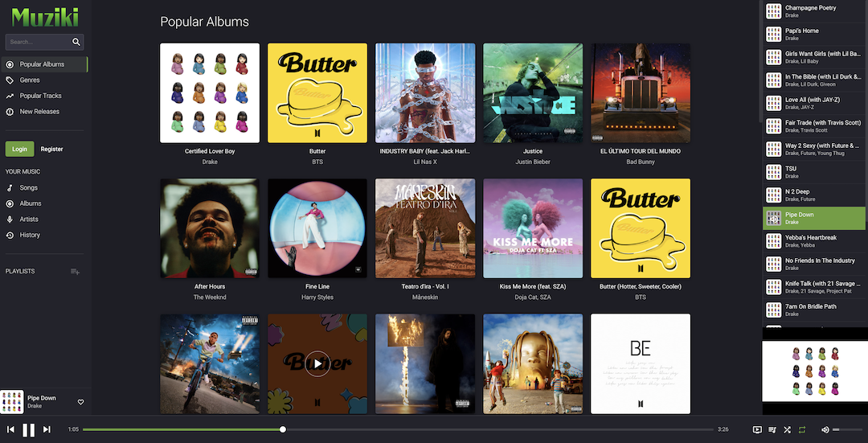Click the now-playing album thumbnail in player bar
The width and height of the screenshot is (868, 443).
pyautogui.click(x=11, y=402)
